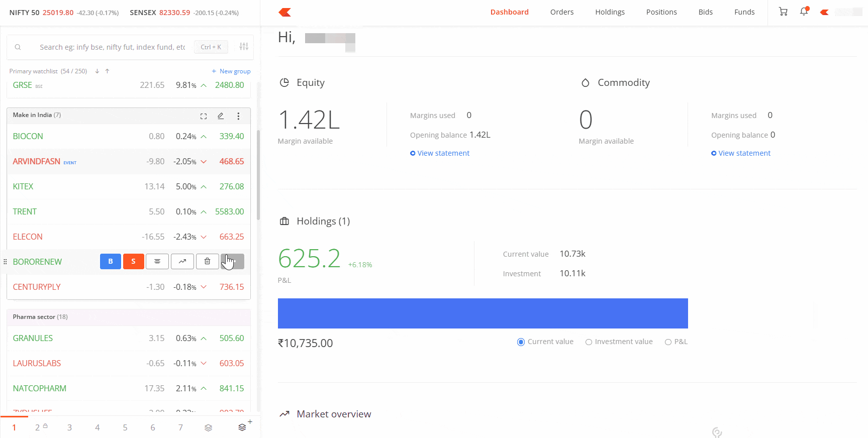Viewport: 868px width, 438px height.
Task: Select the GRANULES watchlist row
Action: [129, 338]
